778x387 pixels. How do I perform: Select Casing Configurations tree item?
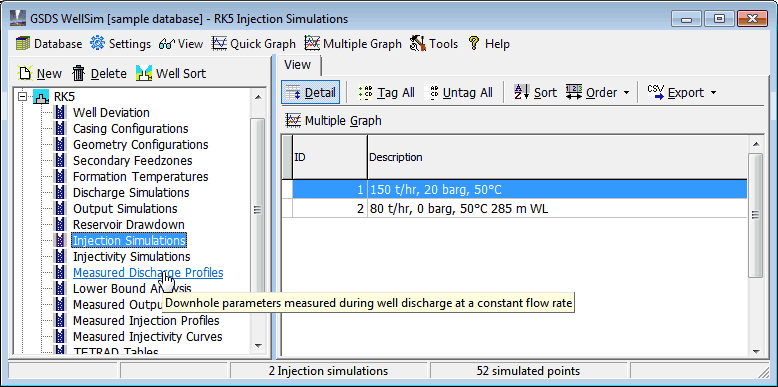tap(130, 129)
